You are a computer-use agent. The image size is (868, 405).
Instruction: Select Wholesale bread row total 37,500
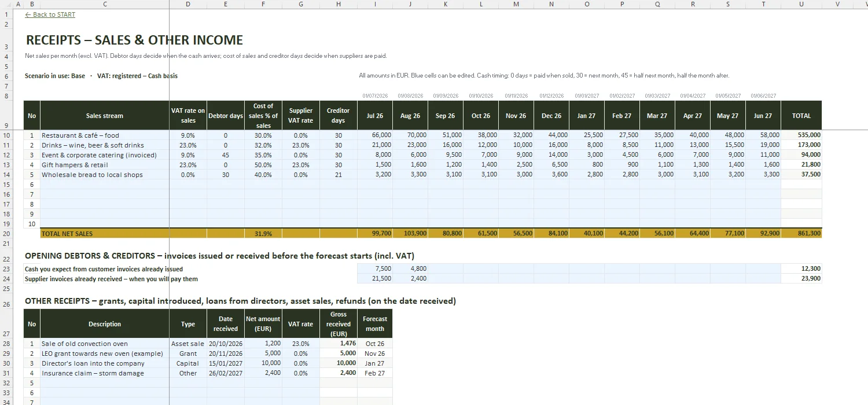coord(801,175)
